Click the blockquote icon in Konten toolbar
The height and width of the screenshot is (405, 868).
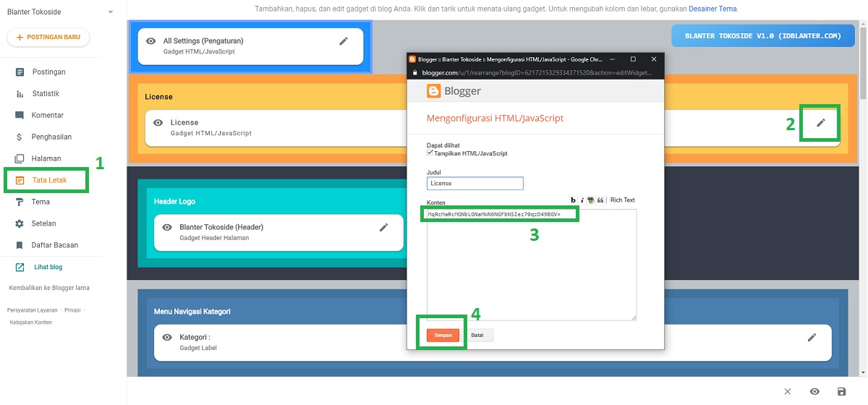click(601, 200)
